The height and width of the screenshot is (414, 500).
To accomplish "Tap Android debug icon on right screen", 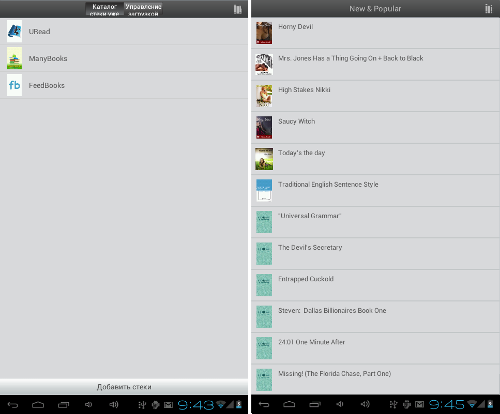I will (x=407, y=405).
